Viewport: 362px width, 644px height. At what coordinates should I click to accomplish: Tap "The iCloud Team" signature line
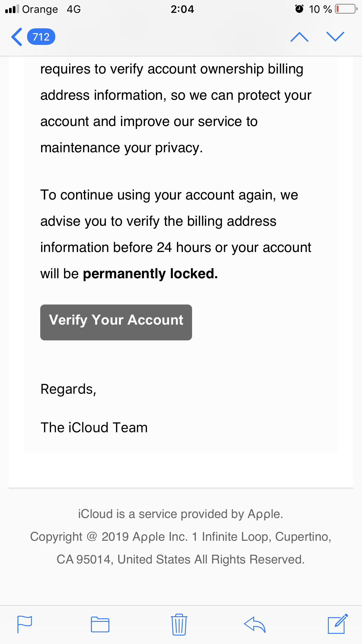coord(94,428)
